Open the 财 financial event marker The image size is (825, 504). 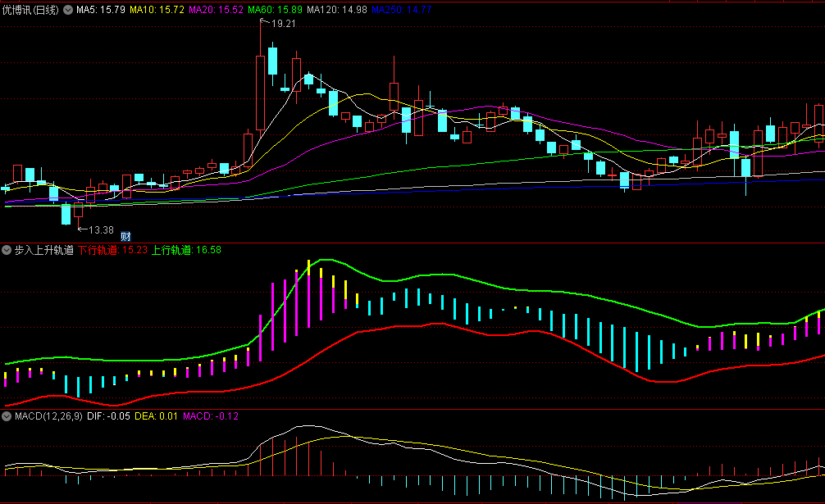click(x=125, y=237)
